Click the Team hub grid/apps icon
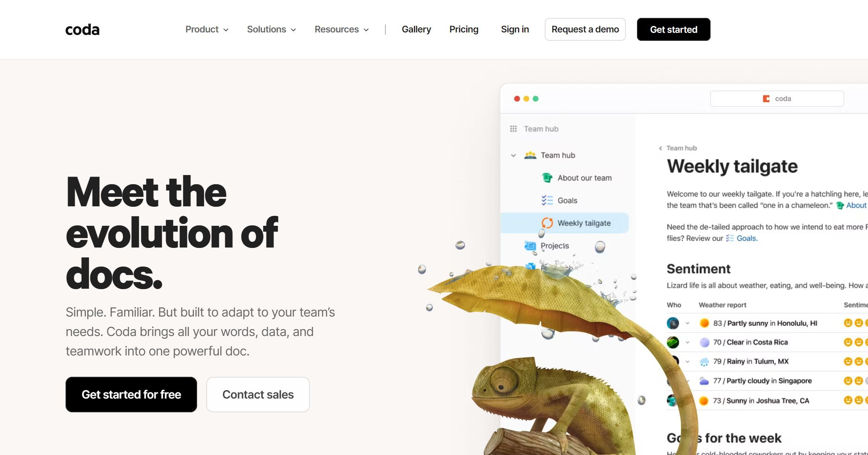 coord(513,129)
